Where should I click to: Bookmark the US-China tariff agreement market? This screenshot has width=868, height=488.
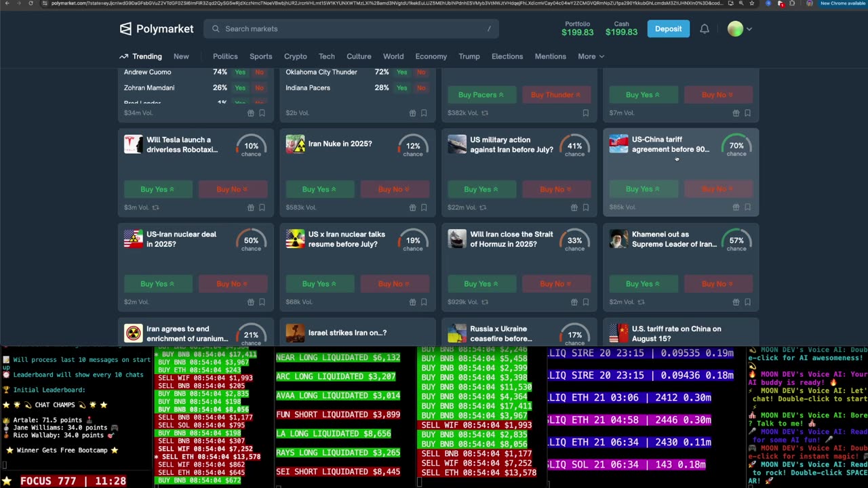pyautogui.click(x=747, y=207)
